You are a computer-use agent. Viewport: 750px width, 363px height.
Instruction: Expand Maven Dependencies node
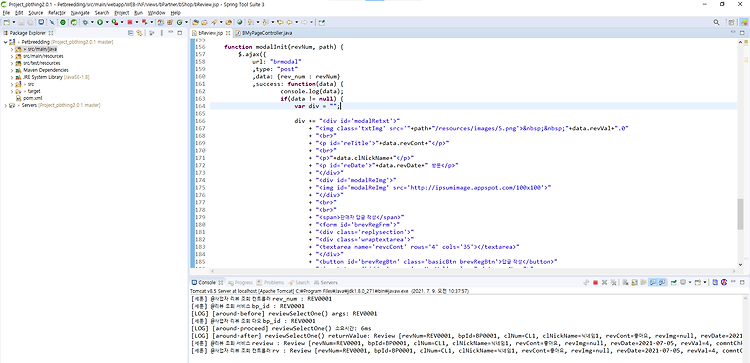(12, 70)
